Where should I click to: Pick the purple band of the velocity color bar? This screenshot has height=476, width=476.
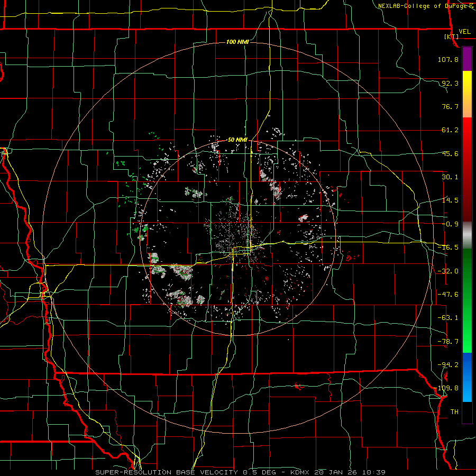click(467, 59)
